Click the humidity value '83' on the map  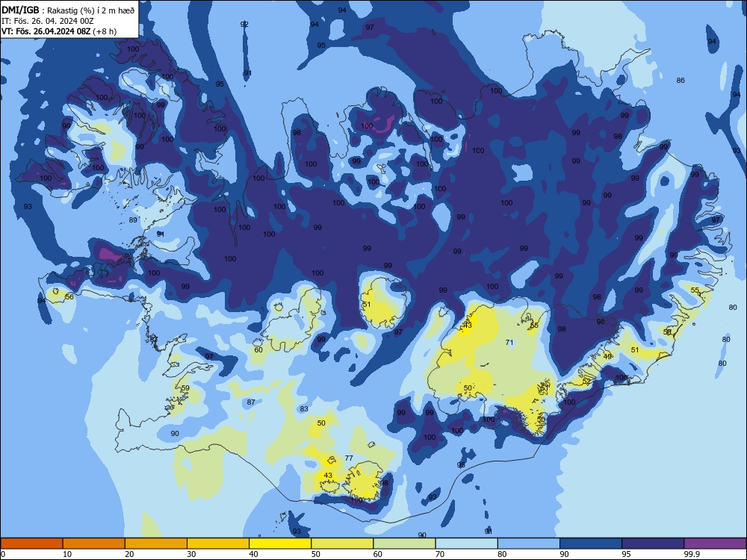[304, 409]
